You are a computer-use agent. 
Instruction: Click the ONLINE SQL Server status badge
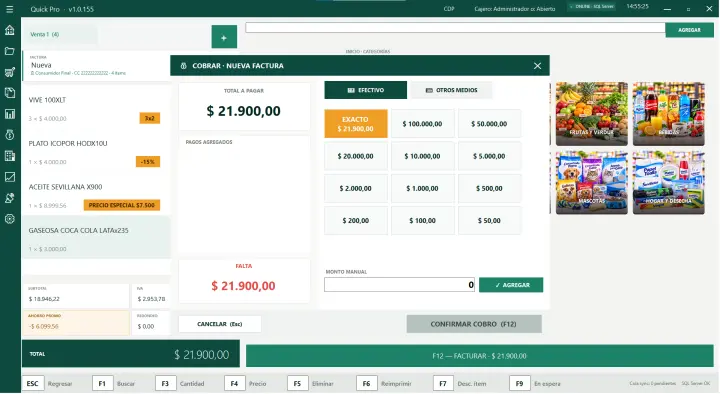[x=592, y=7]
